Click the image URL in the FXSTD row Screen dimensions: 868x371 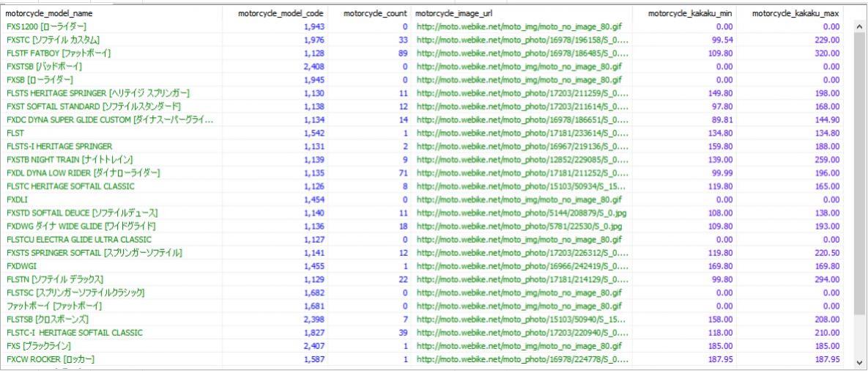pos(522,213)
